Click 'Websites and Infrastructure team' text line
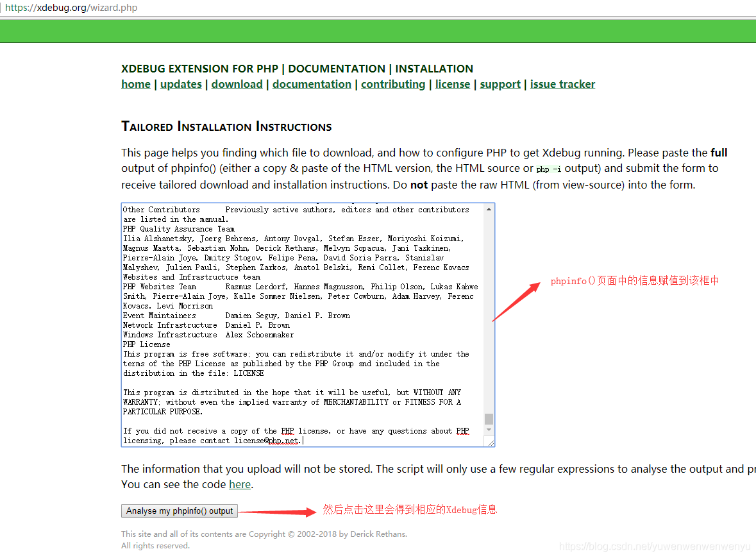The width and height of the screenshot is (756, 558). pyautogui.click(x=192, y=277)
